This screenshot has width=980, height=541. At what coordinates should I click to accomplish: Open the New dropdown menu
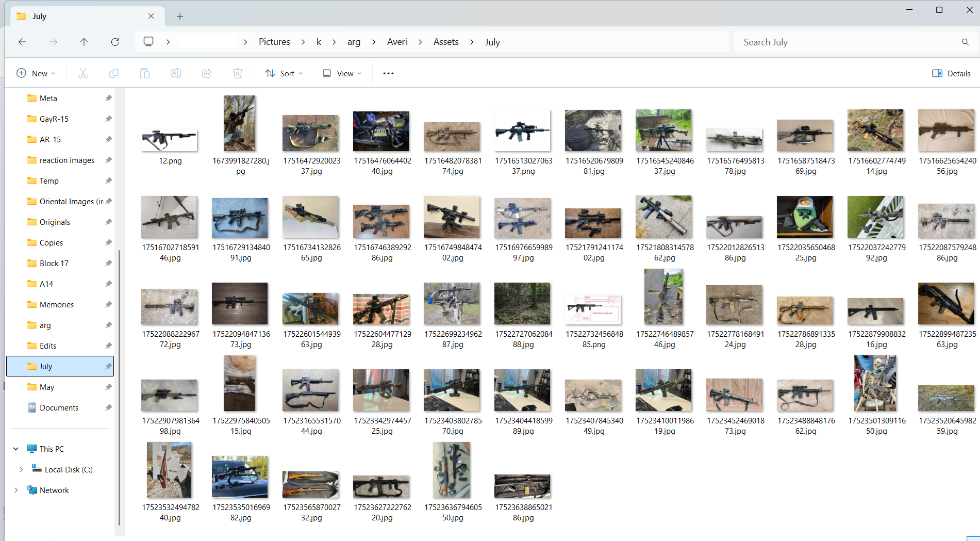pos(36,73)
